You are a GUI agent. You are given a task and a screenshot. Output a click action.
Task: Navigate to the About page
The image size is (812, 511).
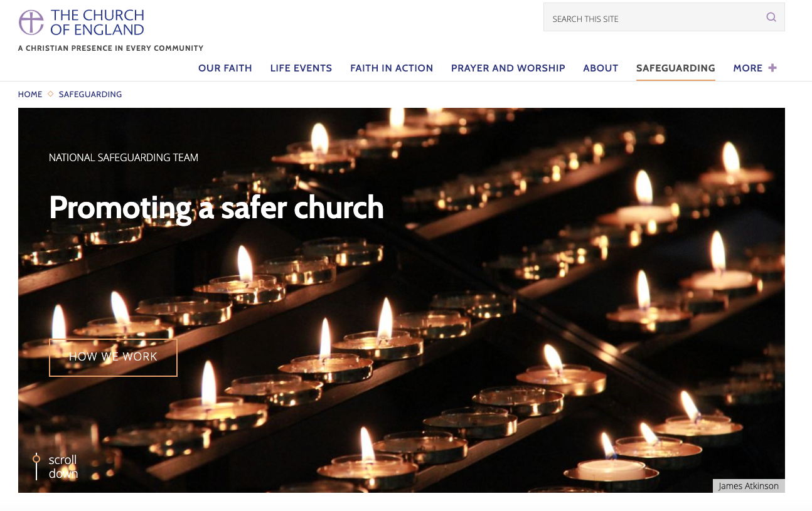click(x=601, y=68)
